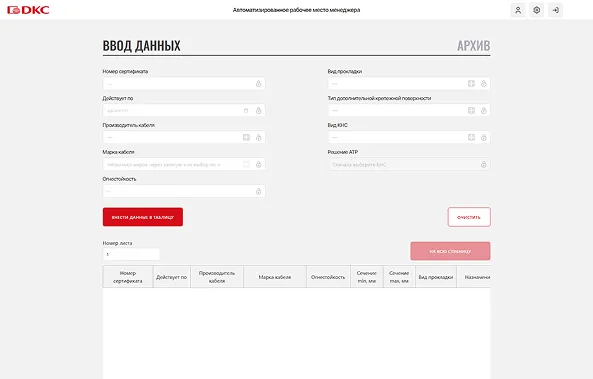Click Сечение min, мм column header
Image resolution: width=593 pixels, height=379 pixels.
pos(367,277)
